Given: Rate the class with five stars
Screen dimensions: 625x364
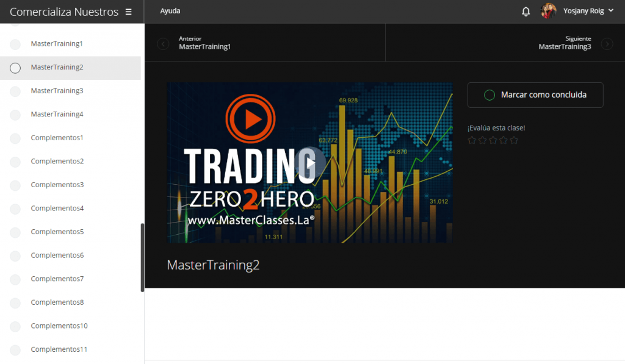Looking at the screenshot, I should tap(514, 140).
